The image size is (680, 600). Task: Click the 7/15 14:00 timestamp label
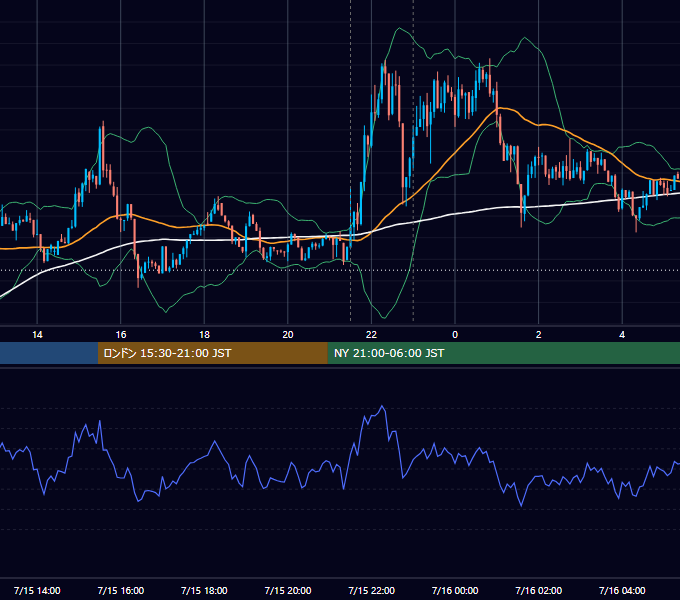(x=37, y=590)
